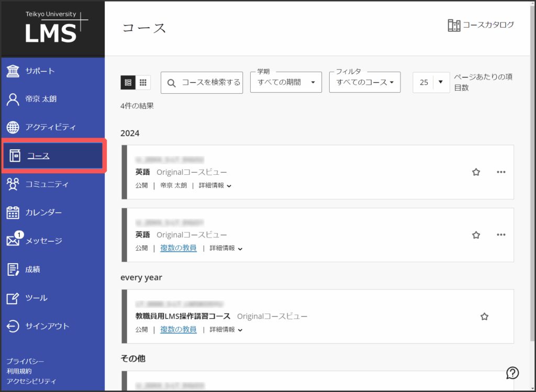
Task: Click the サインアウト arrow icon
Action: pyautogui.click(x=13, y=326)
